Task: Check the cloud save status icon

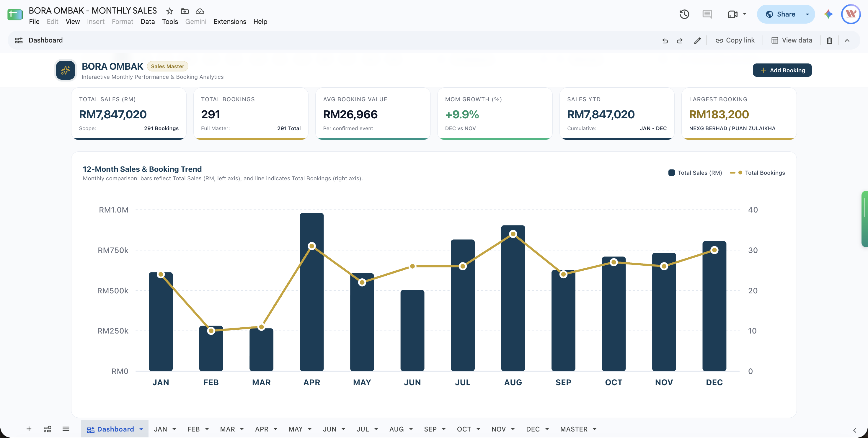Action: (x=200, y=11)
